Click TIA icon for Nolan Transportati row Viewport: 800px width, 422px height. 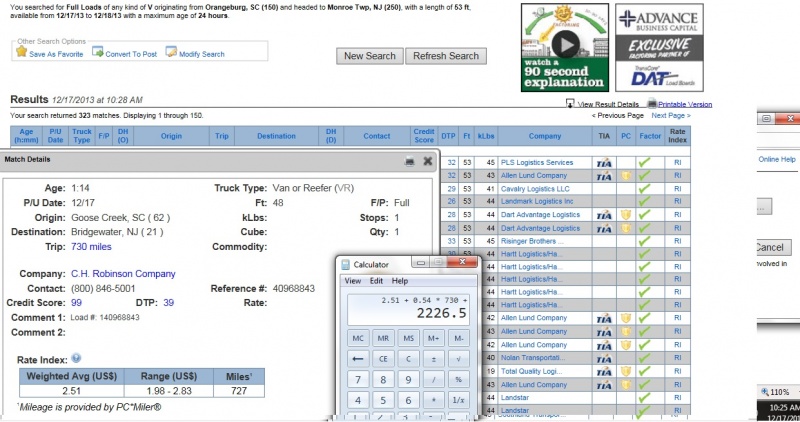(x=604, y=358)
